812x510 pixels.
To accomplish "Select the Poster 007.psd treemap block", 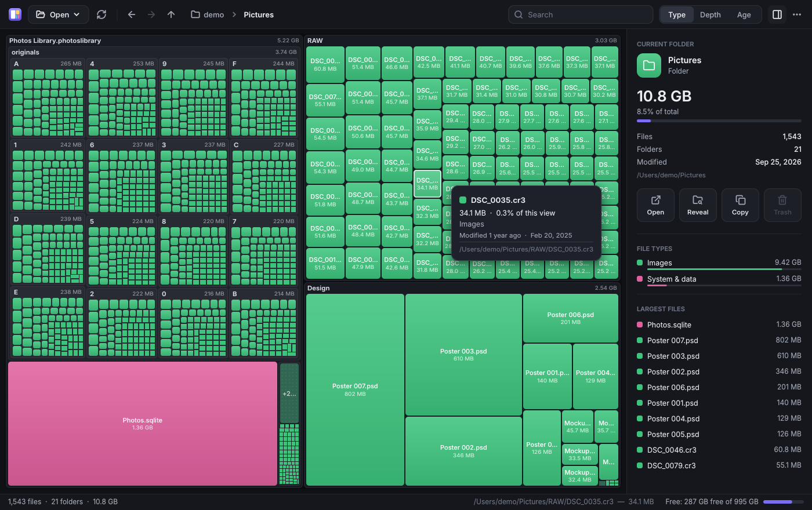I will 355,389.
